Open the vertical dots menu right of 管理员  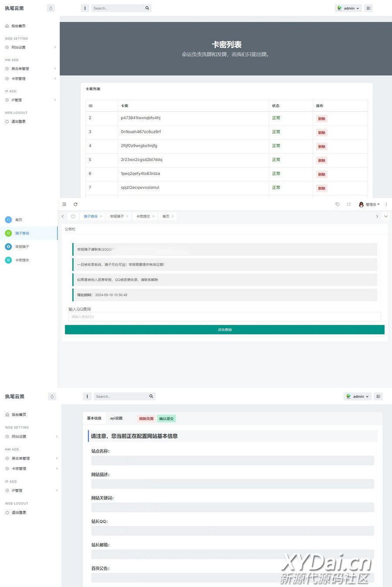pyautogui.click(x=386, y=204)
